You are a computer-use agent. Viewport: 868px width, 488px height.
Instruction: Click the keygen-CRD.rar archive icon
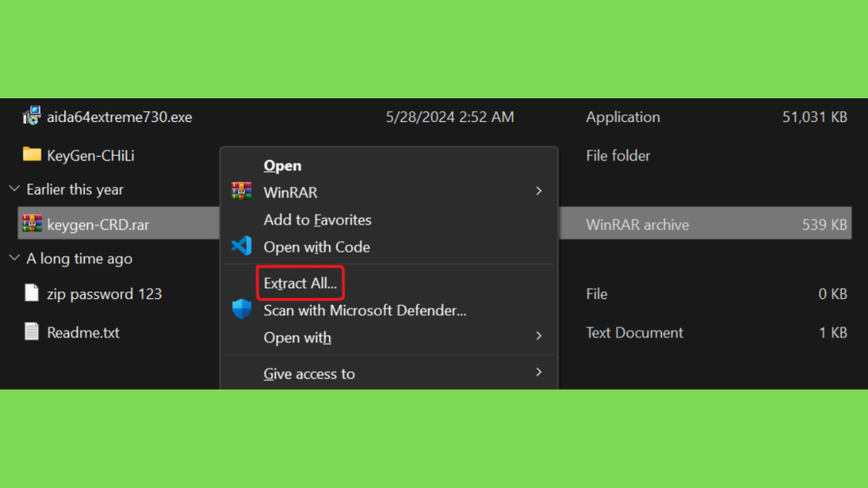(x=31, y=224)
